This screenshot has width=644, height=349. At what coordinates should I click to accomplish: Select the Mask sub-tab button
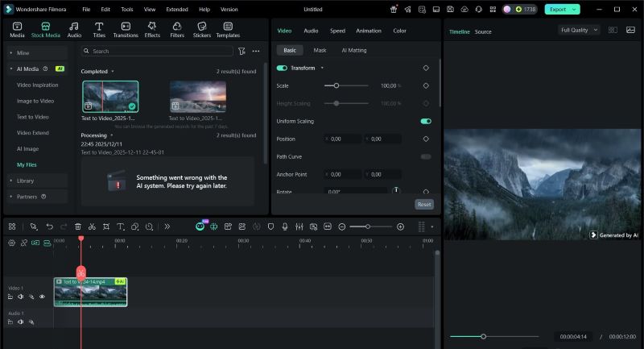[320, 50]
